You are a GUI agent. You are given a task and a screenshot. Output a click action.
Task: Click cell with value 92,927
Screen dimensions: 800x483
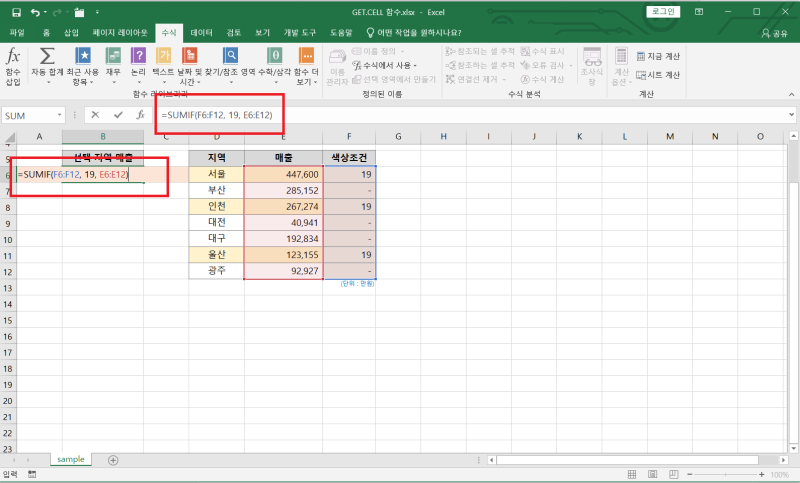(283, 271)
